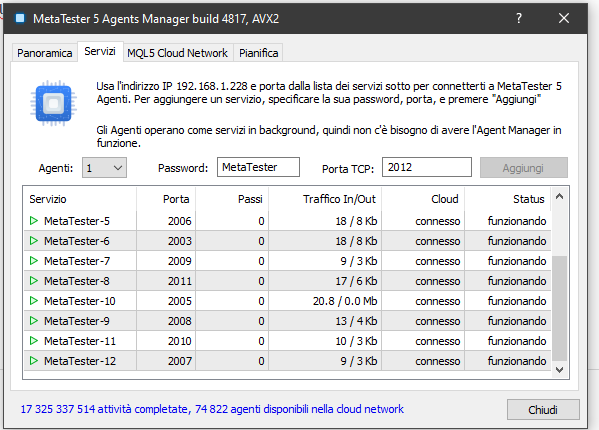Click port value 2003
This screenshot has width=599, height=430.
point(180,241)
